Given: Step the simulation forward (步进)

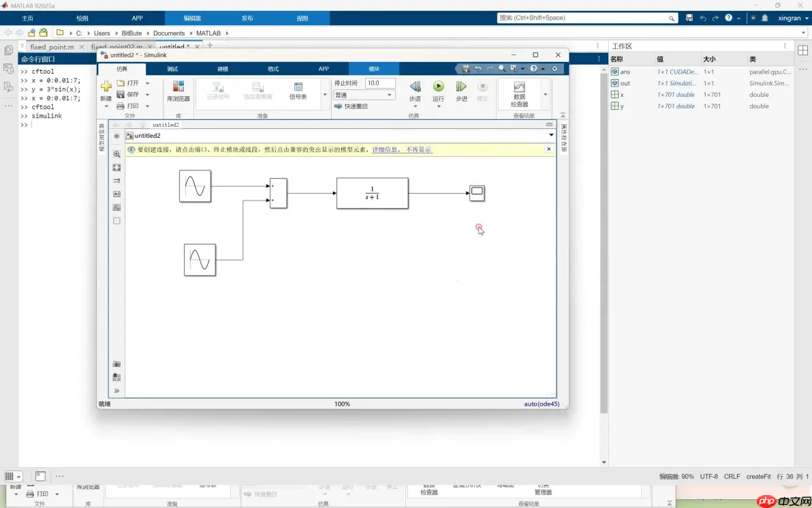Looking at the screenshot, I should (460, 85).
